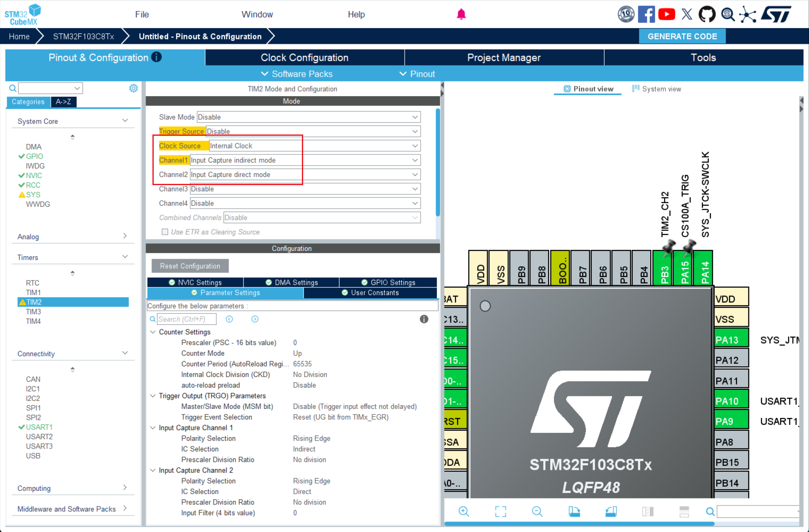The height and width of the screenshot is (532, 809).
Task: Click the STM32F103C8Tx breadcrumb
Action: (x=83, y=37)
